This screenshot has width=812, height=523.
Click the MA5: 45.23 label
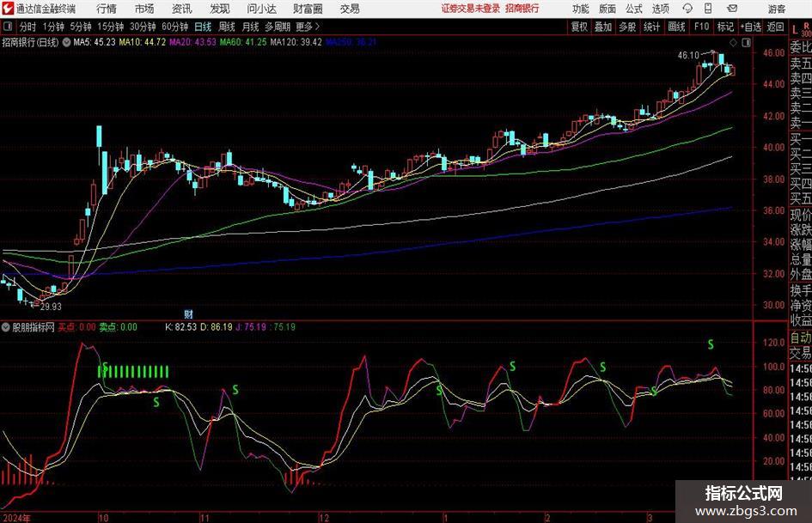coord(95,42)
